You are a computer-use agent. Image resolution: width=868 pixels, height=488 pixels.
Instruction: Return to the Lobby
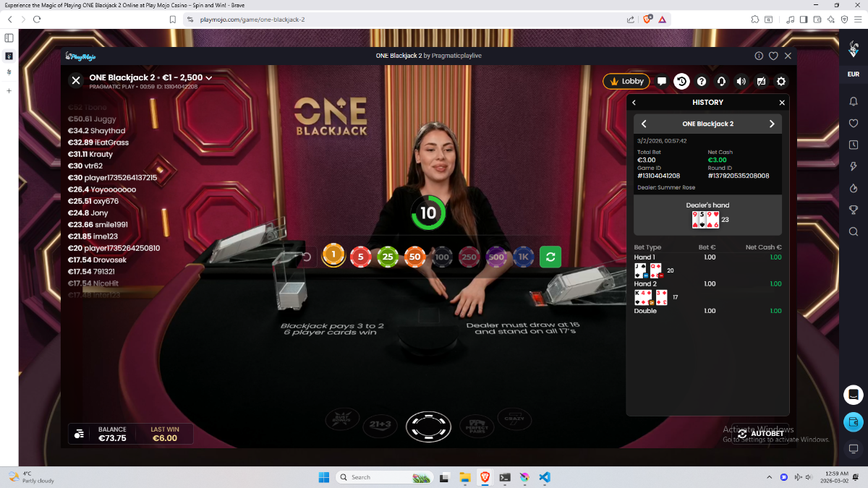(626, 82)
